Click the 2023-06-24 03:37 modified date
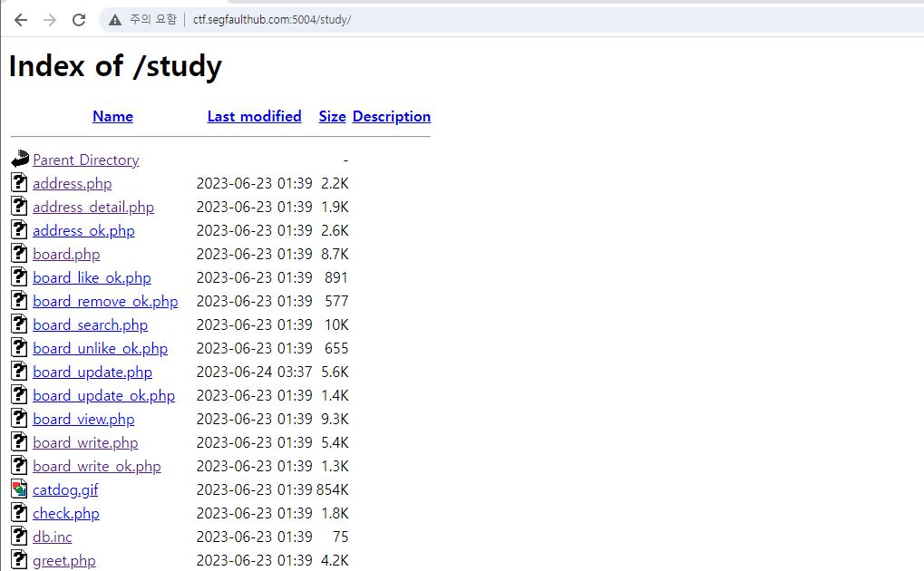The image size is (924, 571). point(254,372)
